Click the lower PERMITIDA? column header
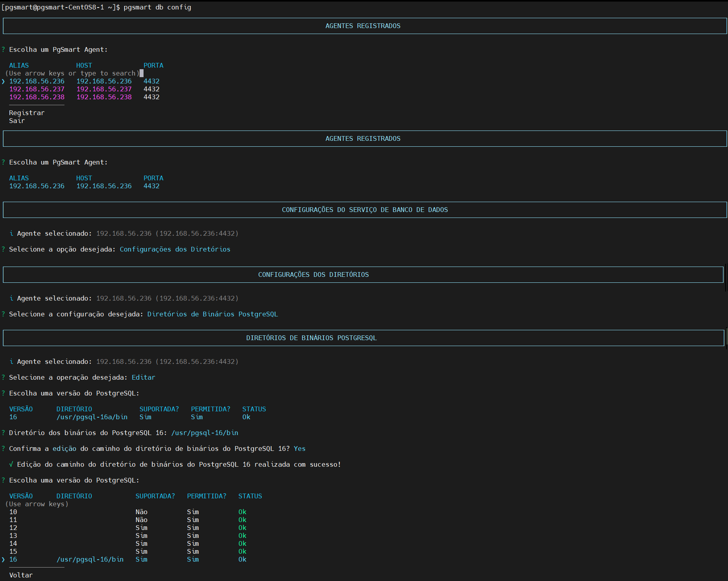The width and height of the screenshot is (728, 581). point(207,496)
